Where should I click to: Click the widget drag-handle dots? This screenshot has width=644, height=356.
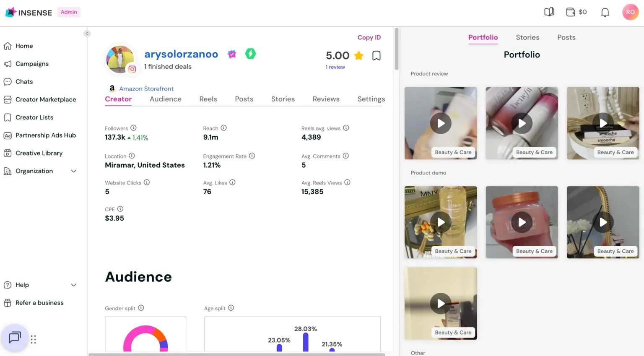[33, 339]
